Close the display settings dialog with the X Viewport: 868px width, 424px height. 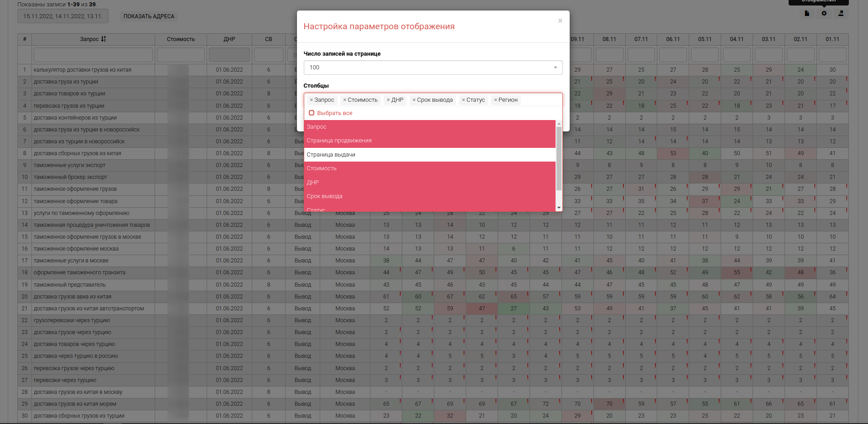[560, 21]
